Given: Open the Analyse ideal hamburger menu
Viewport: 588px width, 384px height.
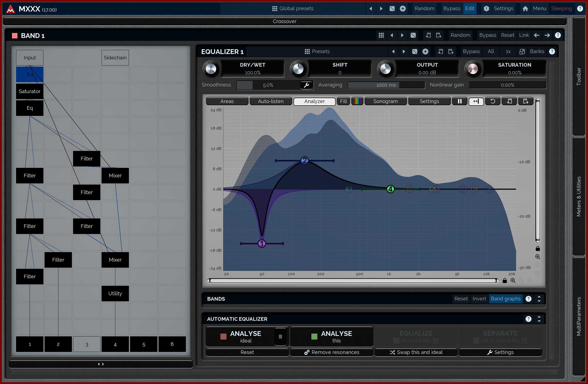Looking at the screenshot, I should (280, 337).
